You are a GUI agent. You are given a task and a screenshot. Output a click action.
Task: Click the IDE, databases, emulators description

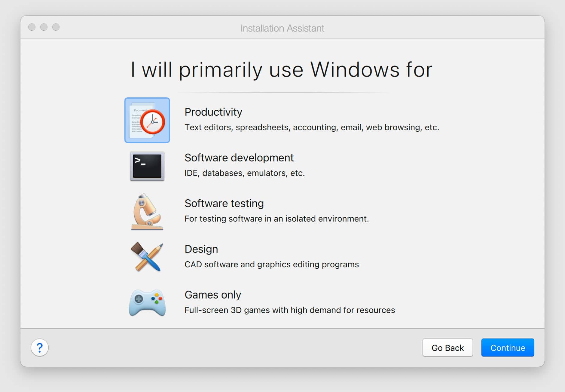tap(244, 173)
